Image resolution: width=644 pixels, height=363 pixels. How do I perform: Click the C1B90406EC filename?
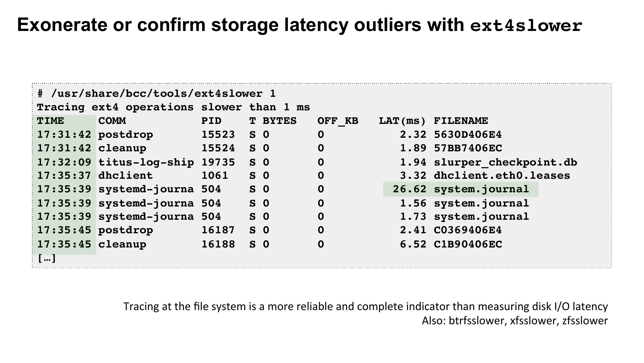(x=468, y=244)
